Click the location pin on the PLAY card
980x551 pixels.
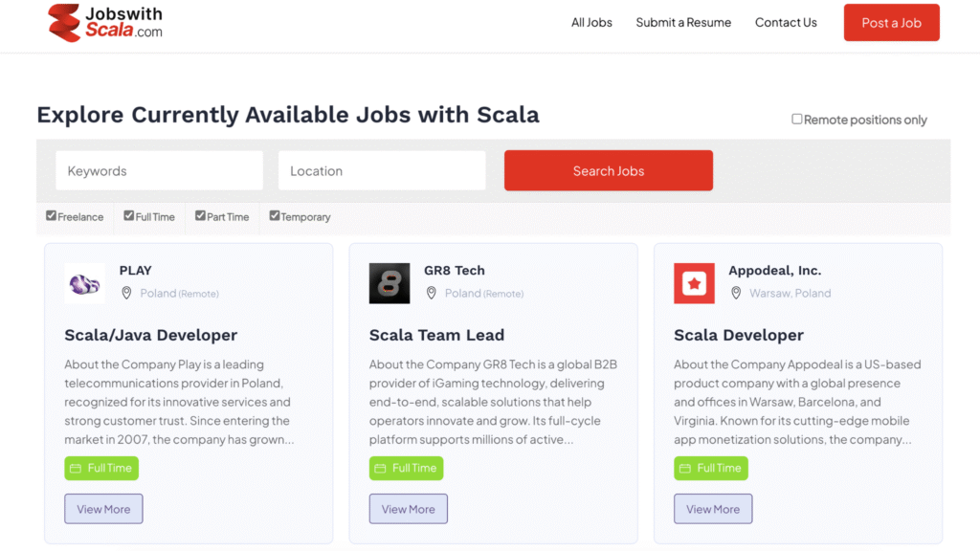point(126,293)
